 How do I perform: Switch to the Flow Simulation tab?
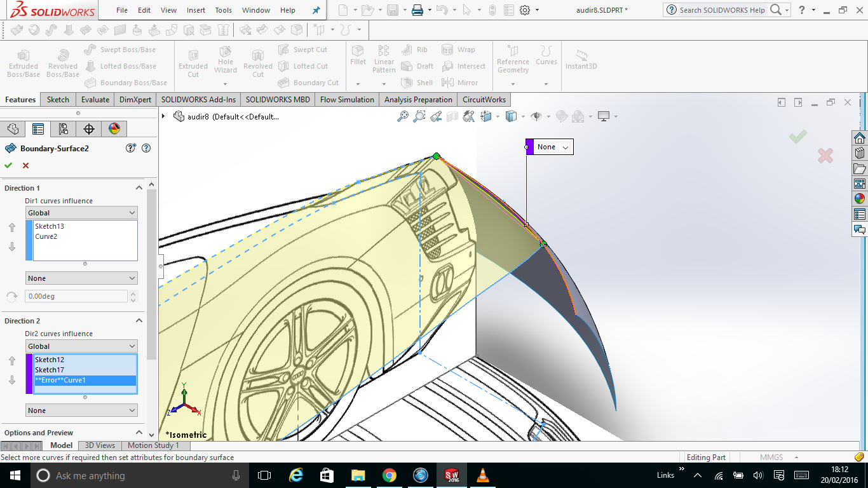click(346, 99)
